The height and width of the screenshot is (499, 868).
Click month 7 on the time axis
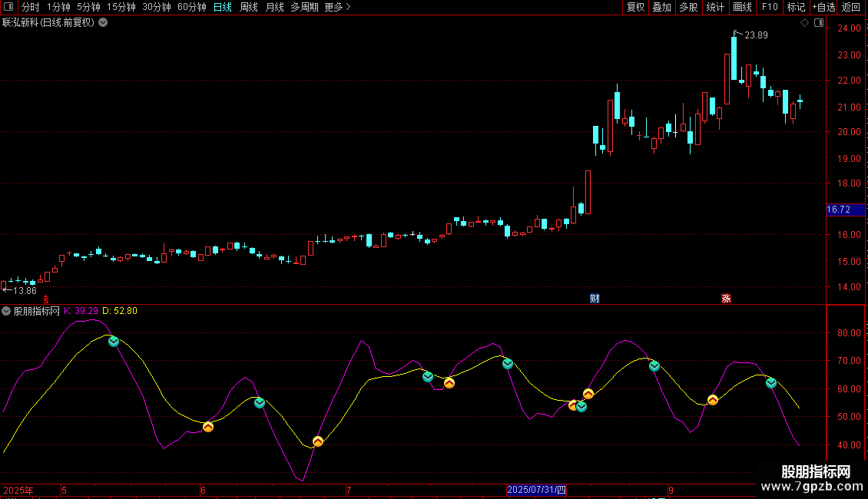pyautogui.click(x=349, y=490)
